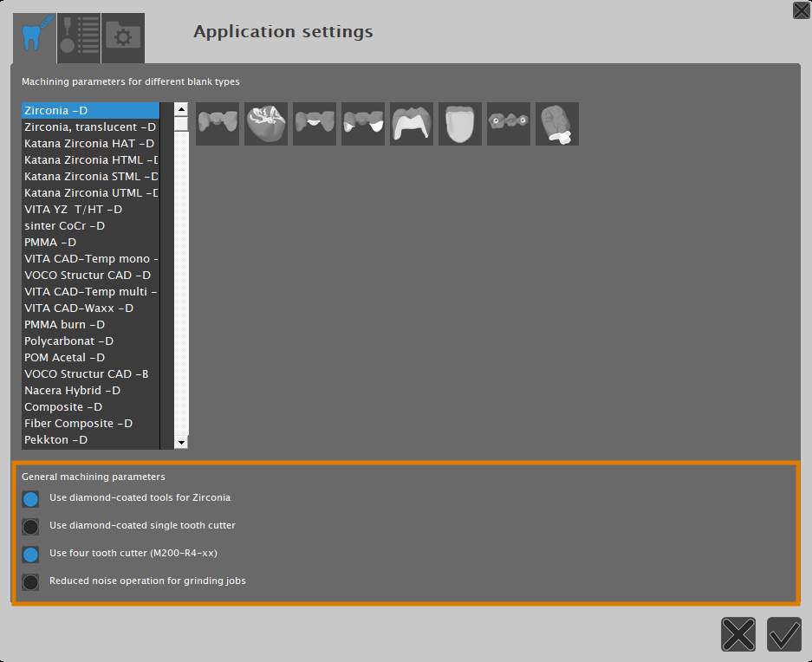Select 'Polycarbonat -D' blank
812x662 pixels.
click(x=91, y=341)
